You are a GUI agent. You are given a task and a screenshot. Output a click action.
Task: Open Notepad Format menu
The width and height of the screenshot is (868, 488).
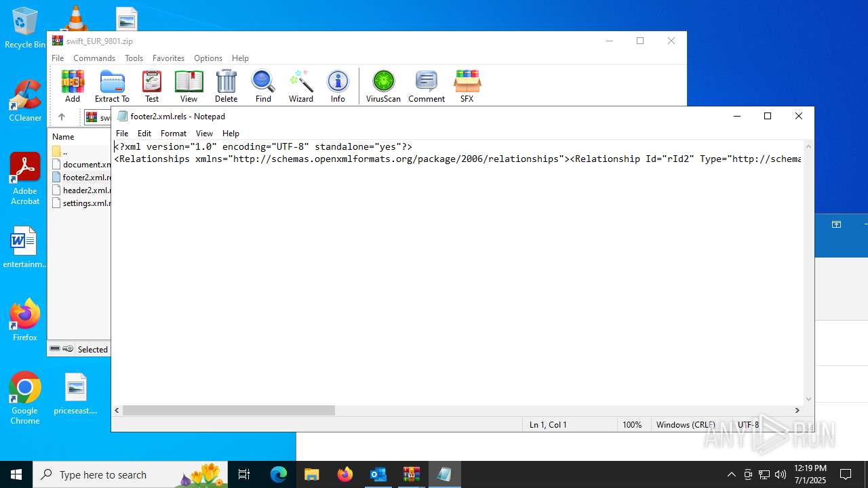point(174,134)
